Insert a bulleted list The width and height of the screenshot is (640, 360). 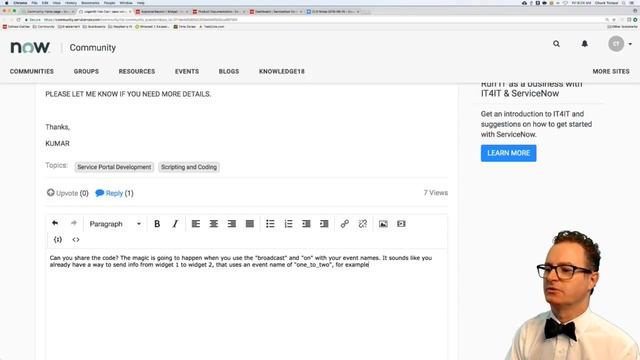(270, 224)
